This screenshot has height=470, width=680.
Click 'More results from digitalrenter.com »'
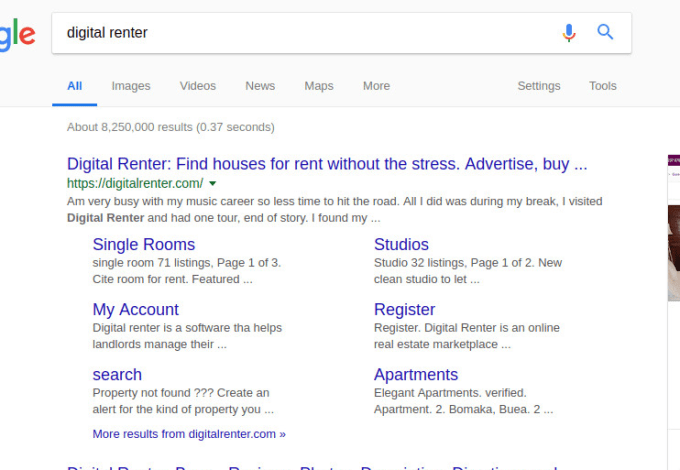pyautogui.click(x=189, y=434)
